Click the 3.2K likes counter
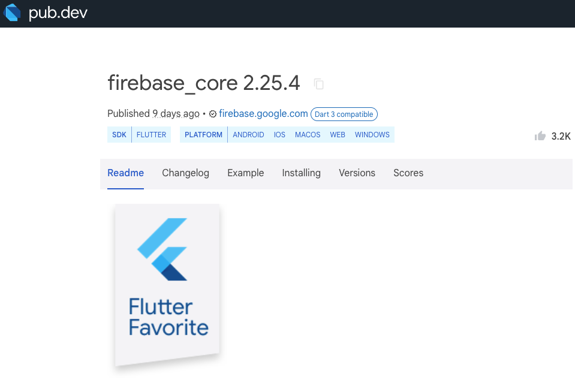Viewport: 575px width, 392px height. point(560,136)
